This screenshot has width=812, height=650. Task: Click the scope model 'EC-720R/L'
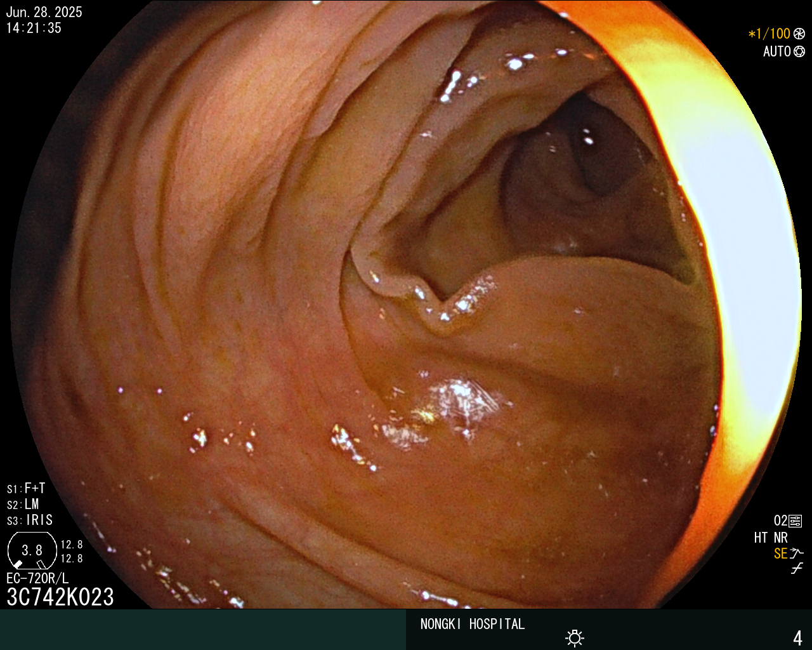pyautogui.click(x=37, y=578)
